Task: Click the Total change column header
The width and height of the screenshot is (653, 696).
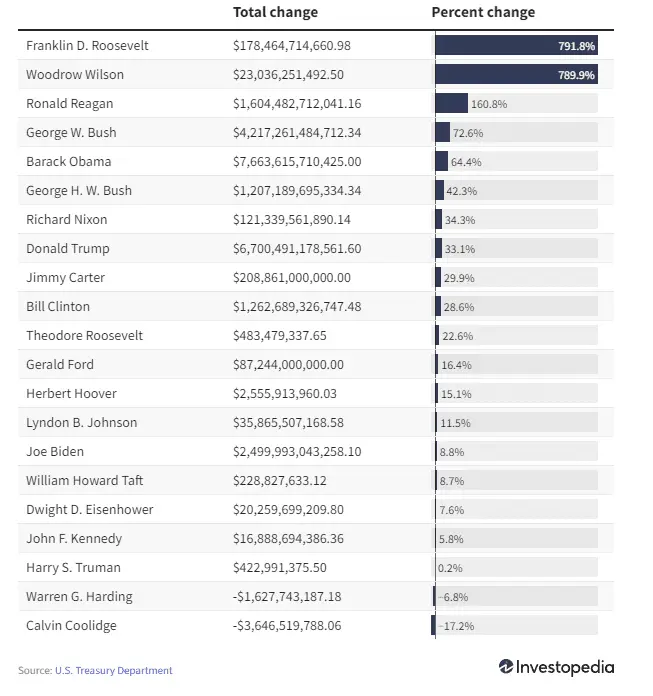Action: click(275, 12)
